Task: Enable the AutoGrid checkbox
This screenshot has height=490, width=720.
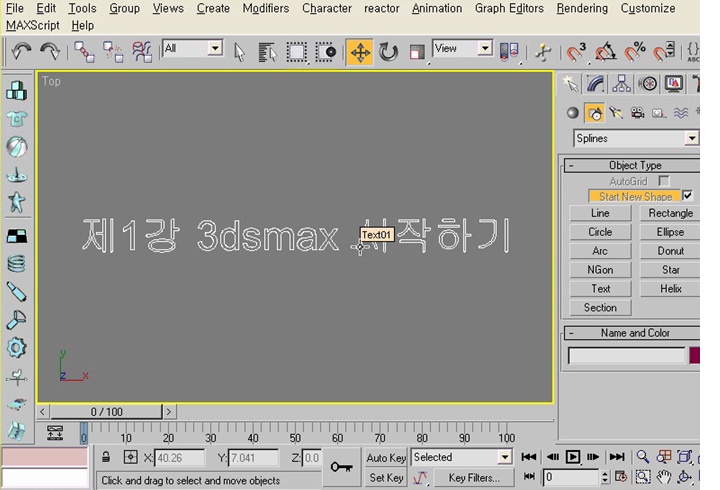Action: (x=664, y=181)
